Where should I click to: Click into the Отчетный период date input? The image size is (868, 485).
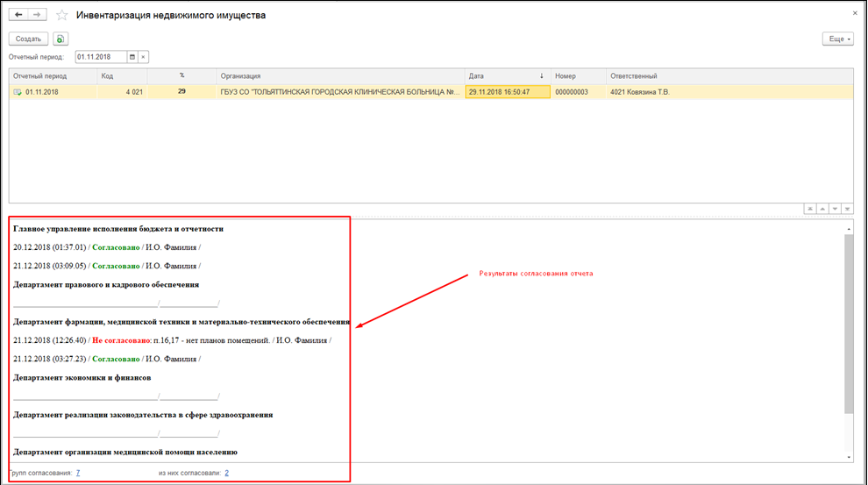tap(101, 57)
